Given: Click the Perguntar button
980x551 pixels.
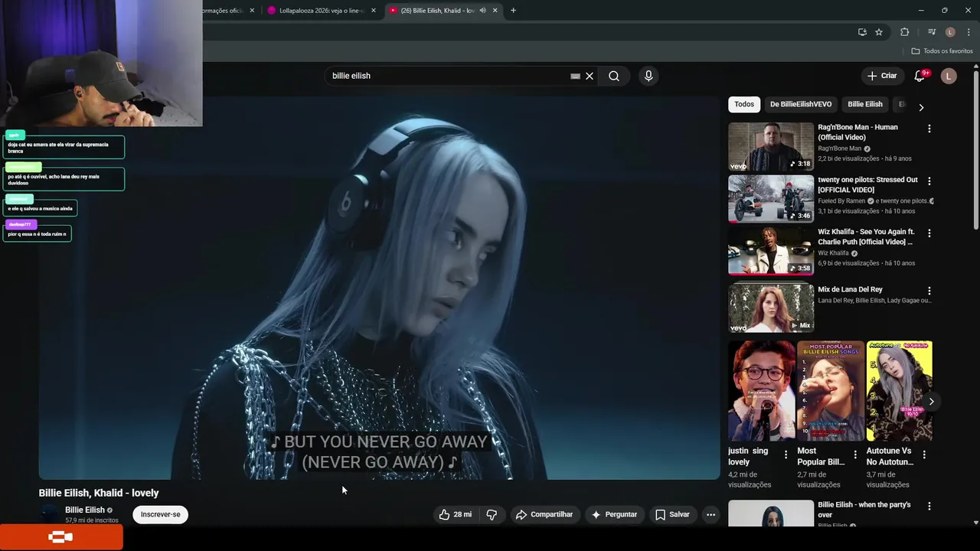Looking at the screenshot, I should [x=614, y=514].
